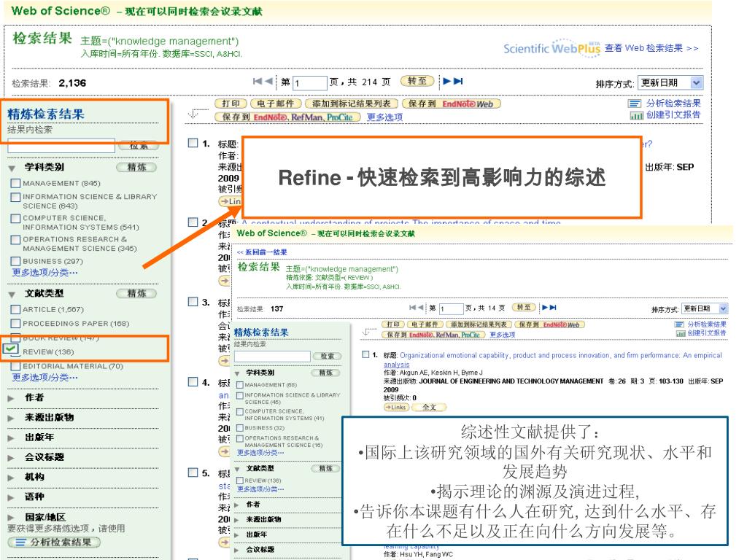Expand the 来源出版物 refine section
The height and width of the screenshot is (560, 747).
12,418
